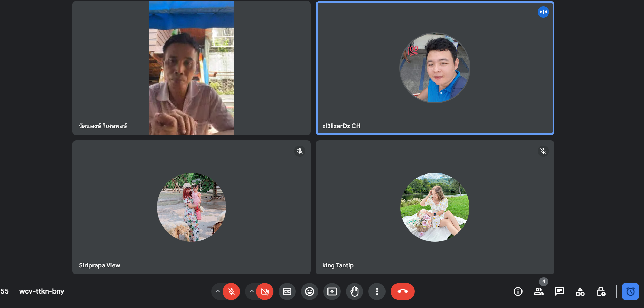Show the people panel

[538, 292]
